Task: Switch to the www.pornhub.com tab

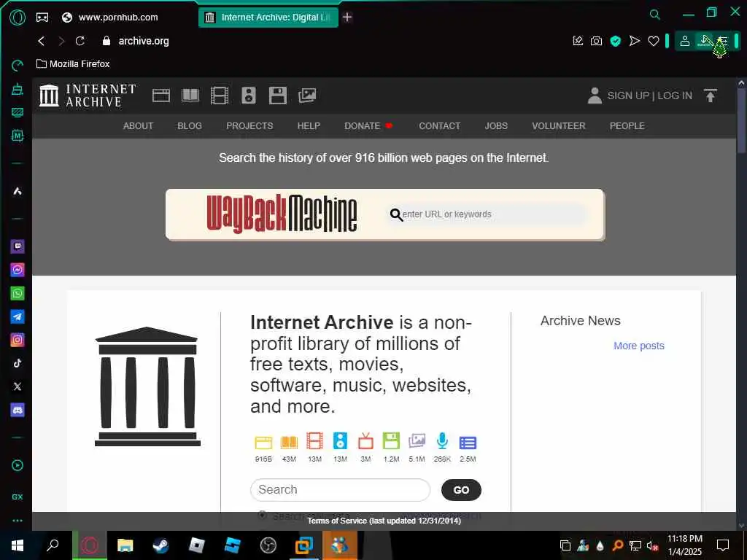Action: click(x=110, y=17)
